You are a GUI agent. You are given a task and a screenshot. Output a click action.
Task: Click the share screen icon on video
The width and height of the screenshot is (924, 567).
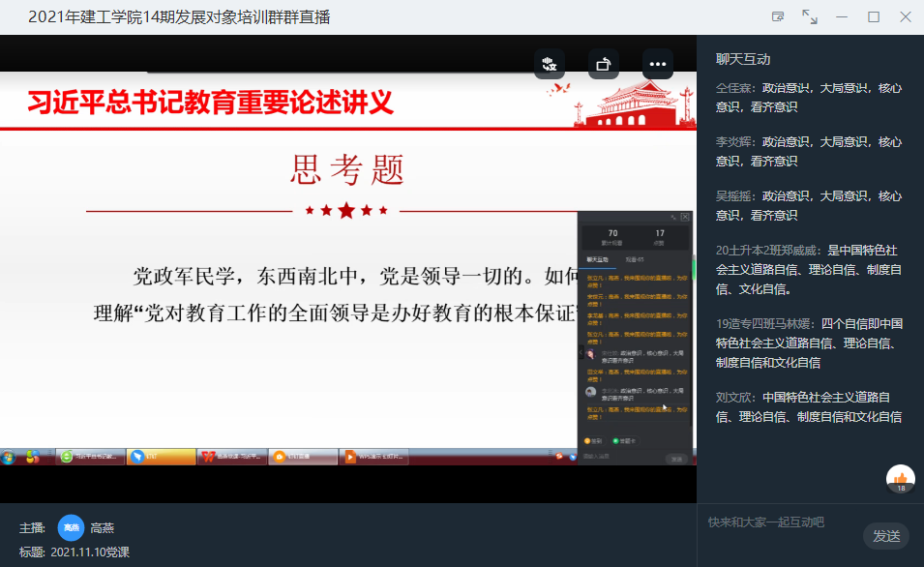coord(604,64)
